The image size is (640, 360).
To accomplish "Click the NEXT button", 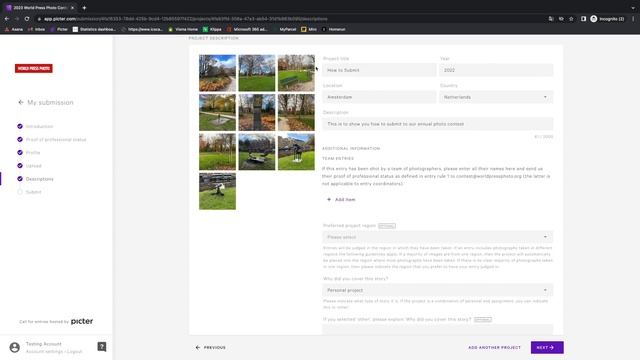I will (547, 347).
